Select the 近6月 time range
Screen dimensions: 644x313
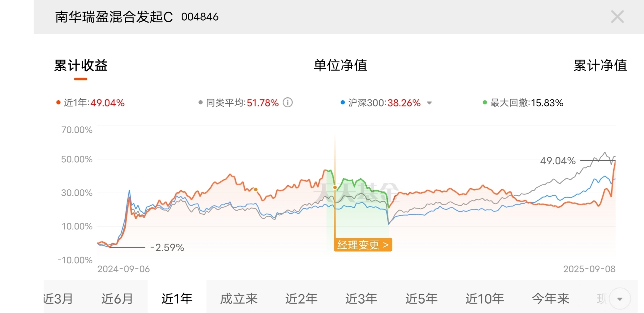point(117,299)
